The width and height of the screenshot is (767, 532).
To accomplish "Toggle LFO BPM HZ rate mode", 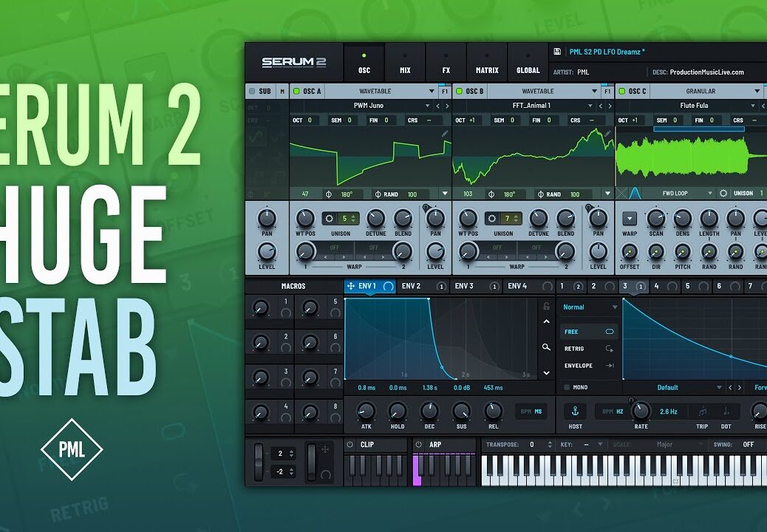I will (x=613, y=412).
